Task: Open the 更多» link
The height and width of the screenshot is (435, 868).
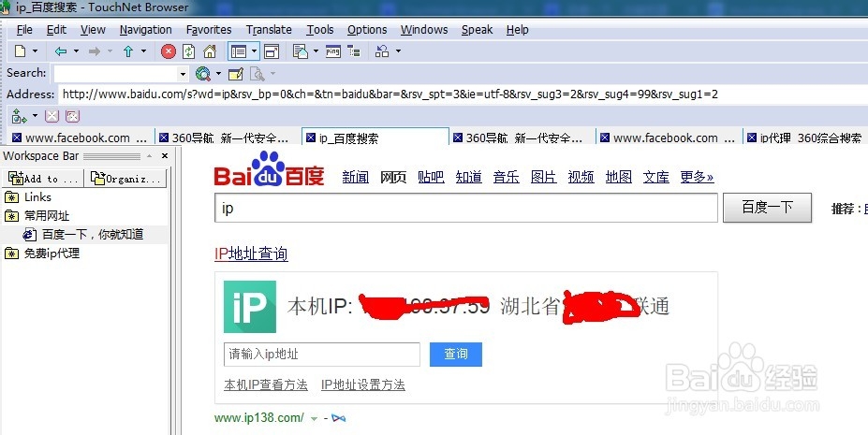Action: 697,177
